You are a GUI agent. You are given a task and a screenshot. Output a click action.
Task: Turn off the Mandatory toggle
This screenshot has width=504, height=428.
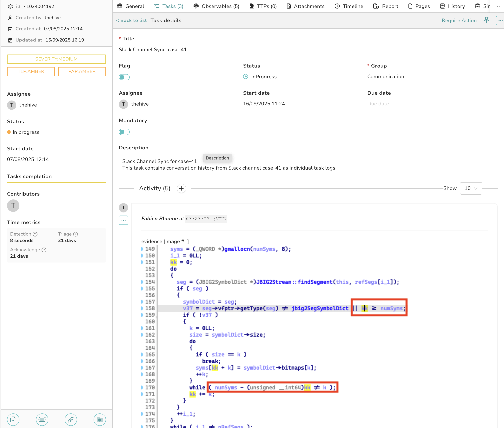pos(124,132)
